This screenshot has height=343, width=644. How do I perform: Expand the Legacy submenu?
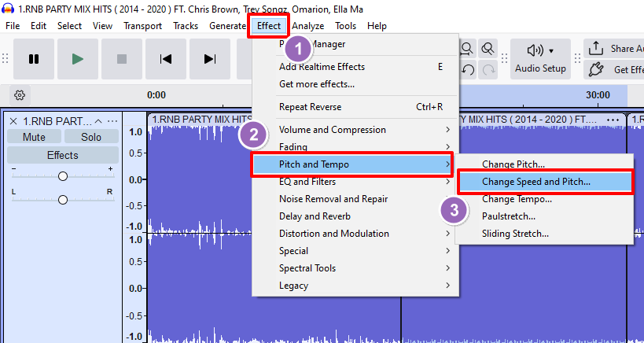pos(355,285)
